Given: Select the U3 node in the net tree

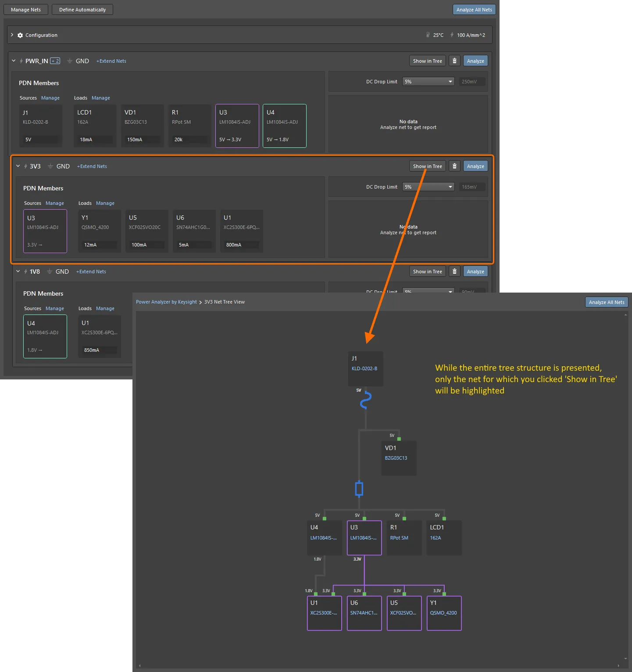Looking at the screenshot, I should [x=364, y=538].
